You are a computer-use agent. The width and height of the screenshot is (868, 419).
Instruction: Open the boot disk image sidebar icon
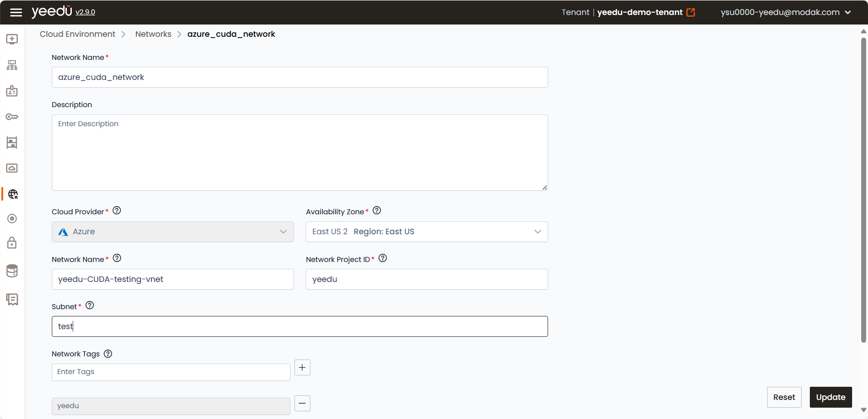tap(12, 143)
